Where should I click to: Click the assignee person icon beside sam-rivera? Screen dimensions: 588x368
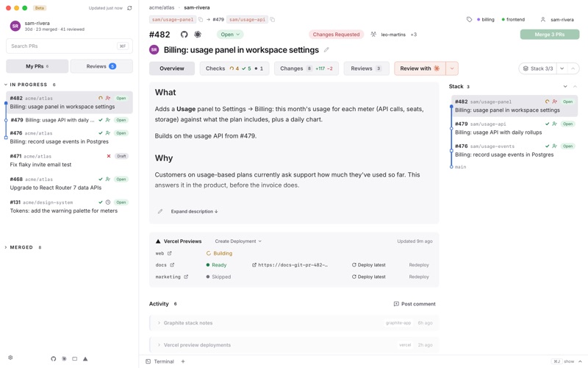(542, 20)
